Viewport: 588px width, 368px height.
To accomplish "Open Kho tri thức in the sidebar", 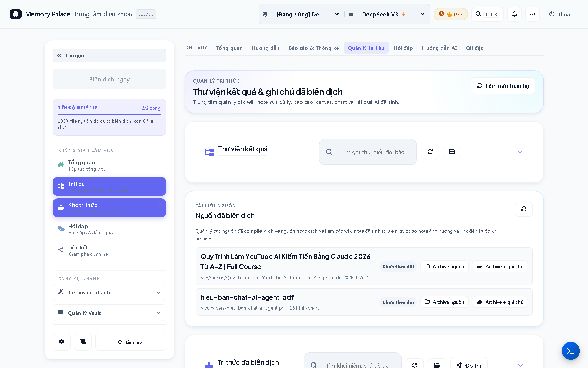I will point(109,208).
